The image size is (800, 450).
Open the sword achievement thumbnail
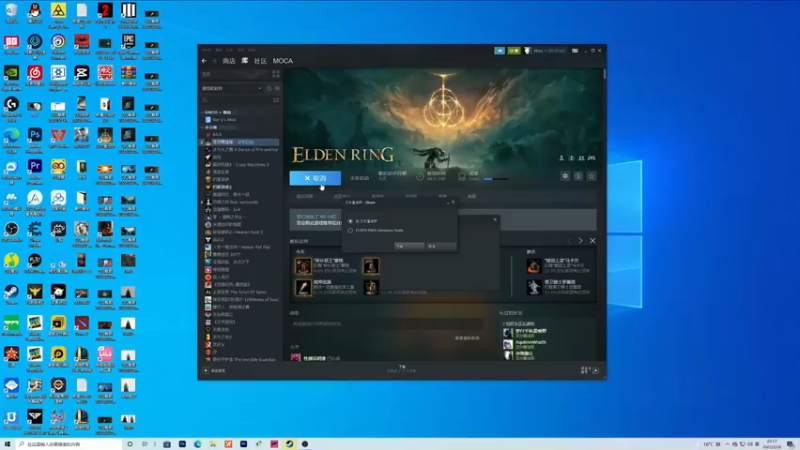click(303, 287)
